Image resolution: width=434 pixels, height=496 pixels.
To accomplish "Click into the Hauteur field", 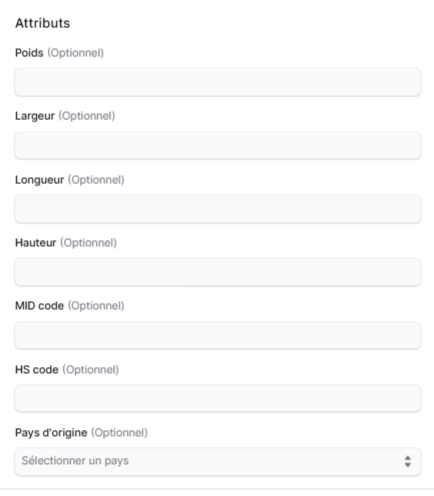I will click(x=218, y=272).
